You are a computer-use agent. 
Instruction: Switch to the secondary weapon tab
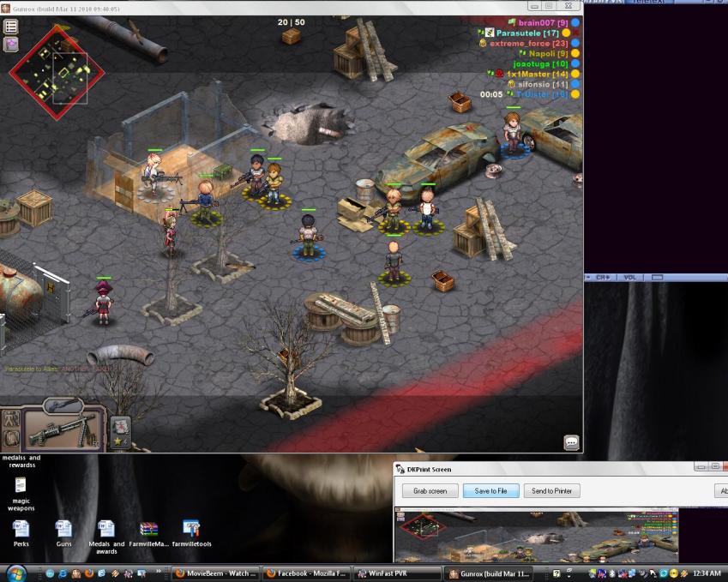coord(63,405)
